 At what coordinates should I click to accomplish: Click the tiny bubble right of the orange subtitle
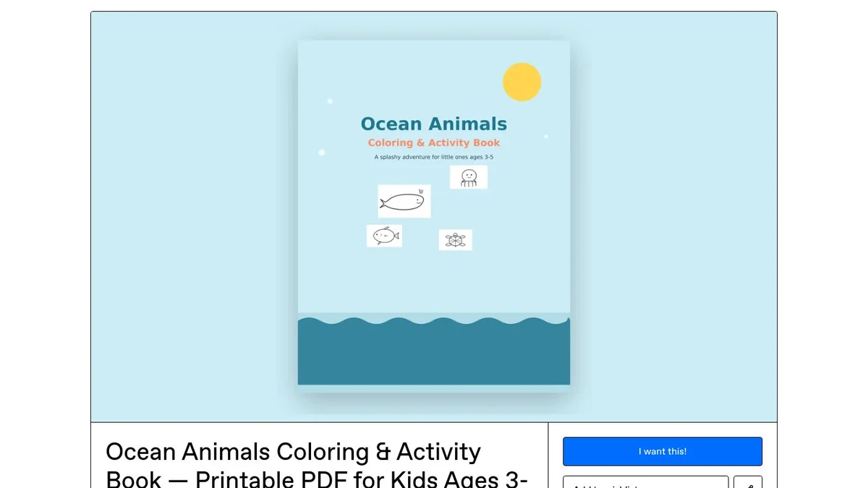point(546,136)
